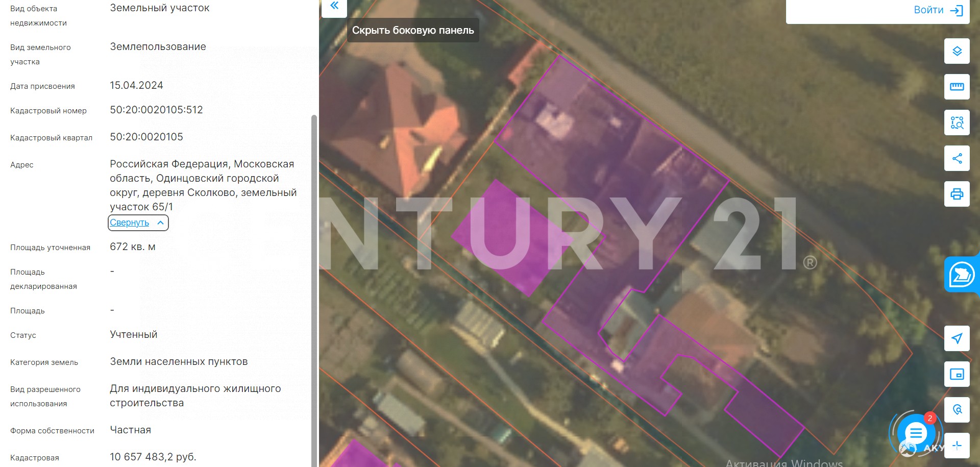This screenshot has height=467, width=980.
Task: Open the map layers panel
Action: (957, 51)
